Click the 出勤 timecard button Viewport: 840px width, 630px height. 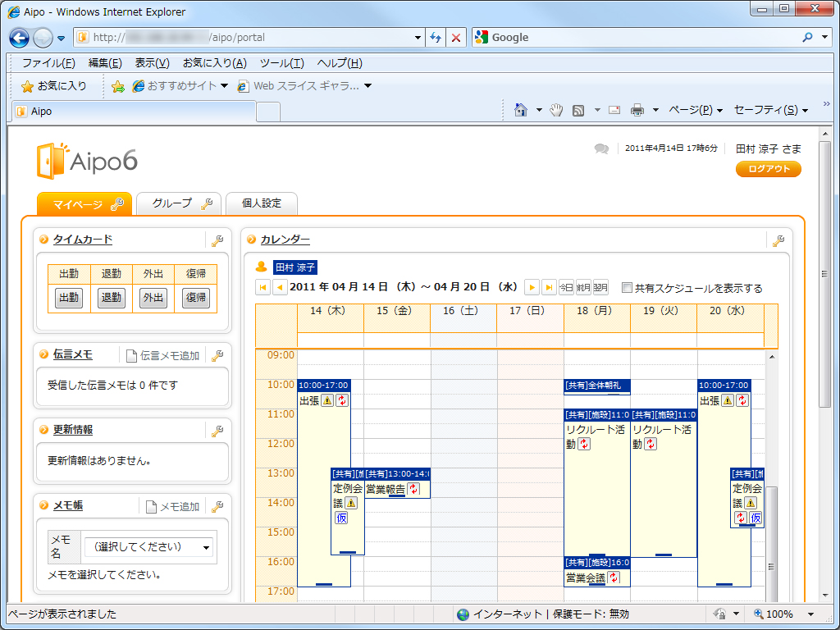pos(69,298)
